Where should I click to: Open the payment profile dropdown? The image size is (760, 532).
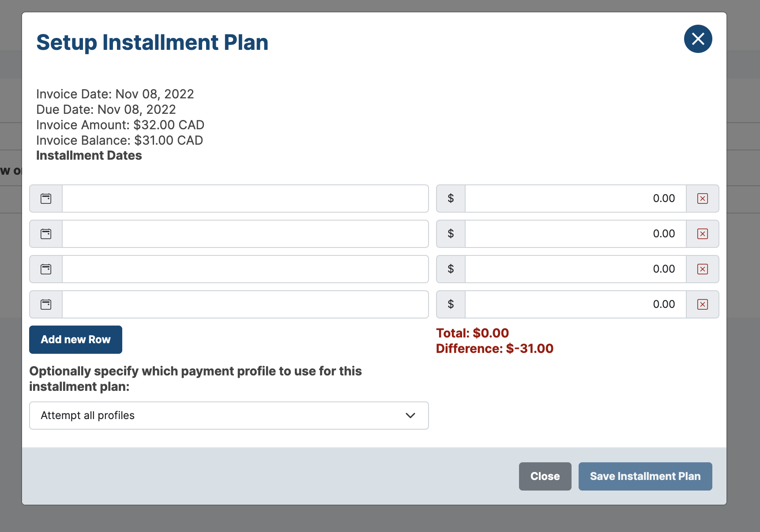229,415
